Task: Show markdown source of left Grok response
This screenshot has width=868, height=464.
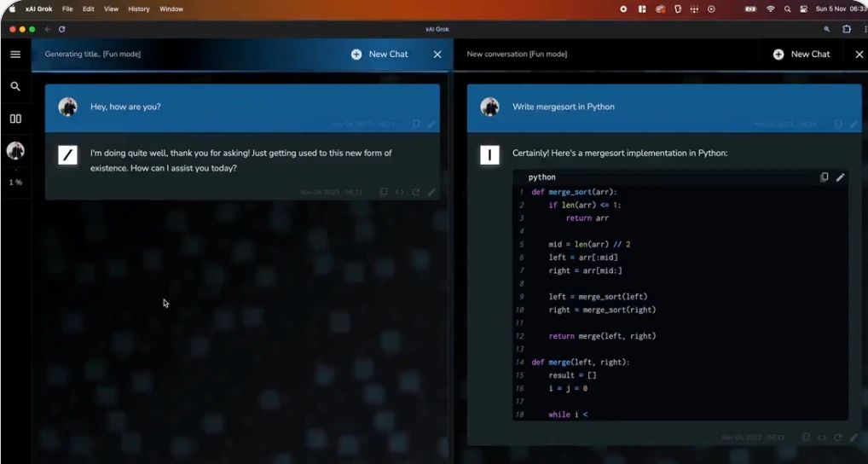Action: pyautogui.click(x=399, y=192)
